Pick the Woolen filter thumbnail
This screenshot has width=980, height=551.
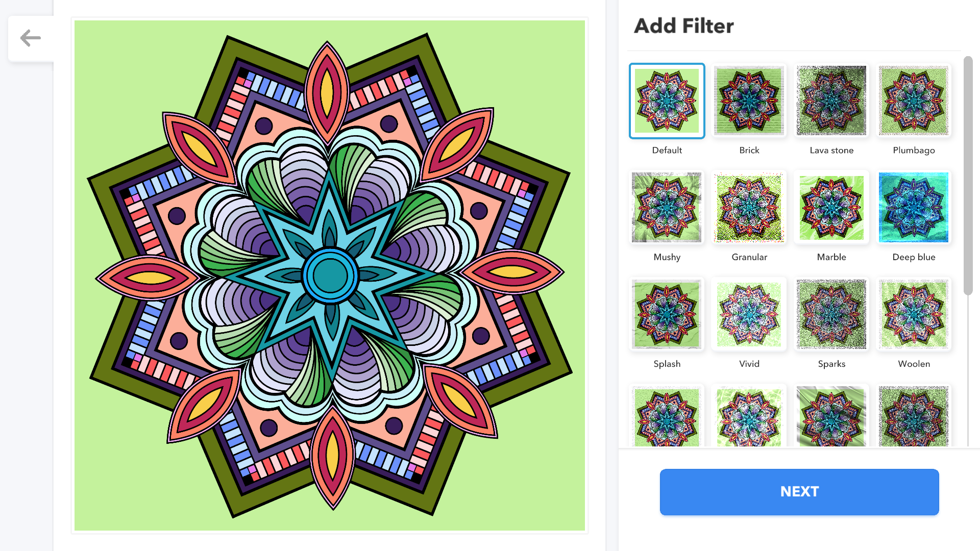pos(914,314)
